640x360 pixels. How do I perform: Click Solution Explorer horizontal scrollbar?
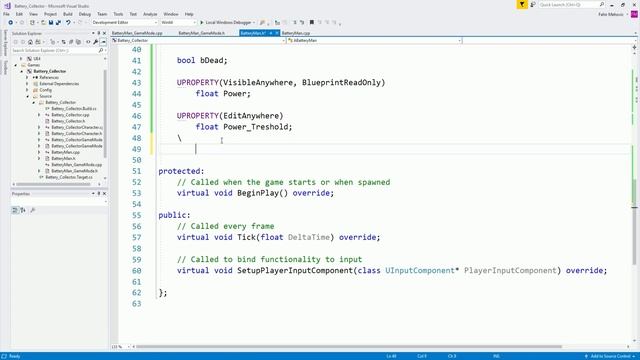tap(52, 184)
